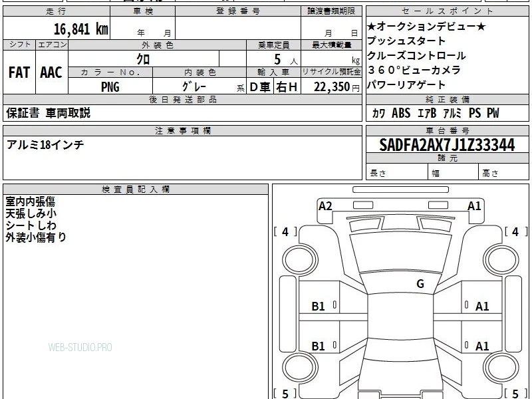The width and height of the screenshot is (532, 399).
Task: Select the color code PNG
Action: pyautogui.click(x=110, y=87)
